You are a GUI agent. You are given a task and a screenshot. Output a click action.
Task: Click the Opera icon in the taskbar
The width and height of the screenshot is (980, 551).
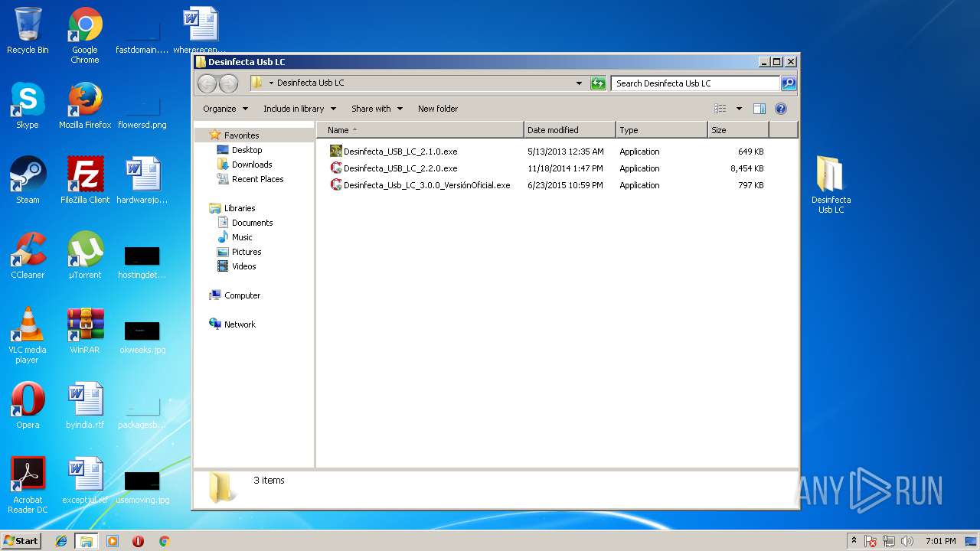[139, 541]
